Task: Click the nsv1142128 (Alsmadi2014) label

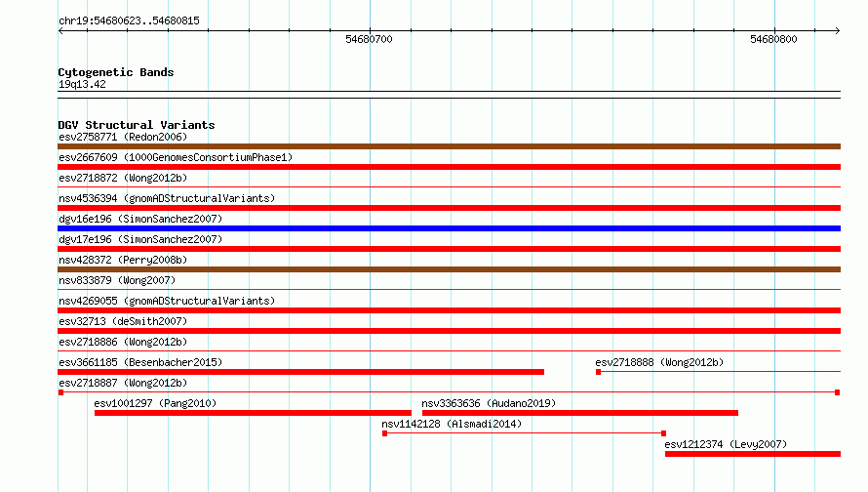Action: 452,424
